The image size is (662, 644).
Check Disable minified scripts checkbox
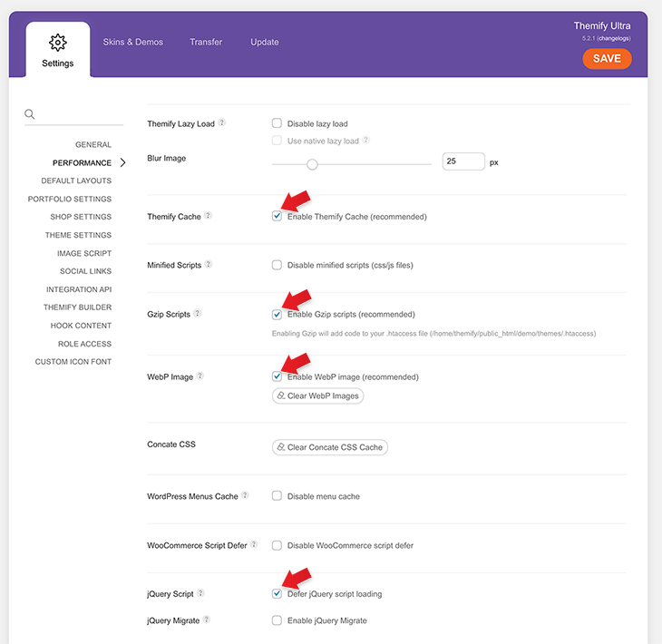(277, 265)
